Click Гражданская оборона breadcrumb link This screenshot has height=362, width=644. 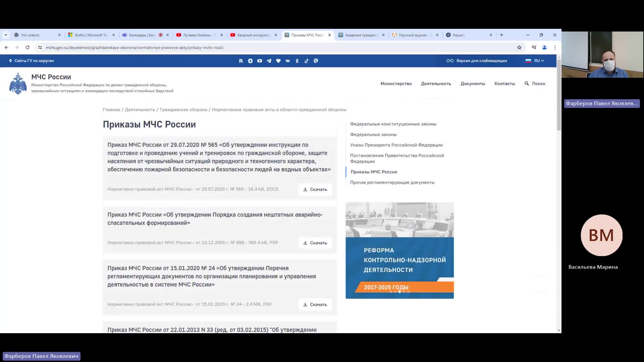(183, 110)
